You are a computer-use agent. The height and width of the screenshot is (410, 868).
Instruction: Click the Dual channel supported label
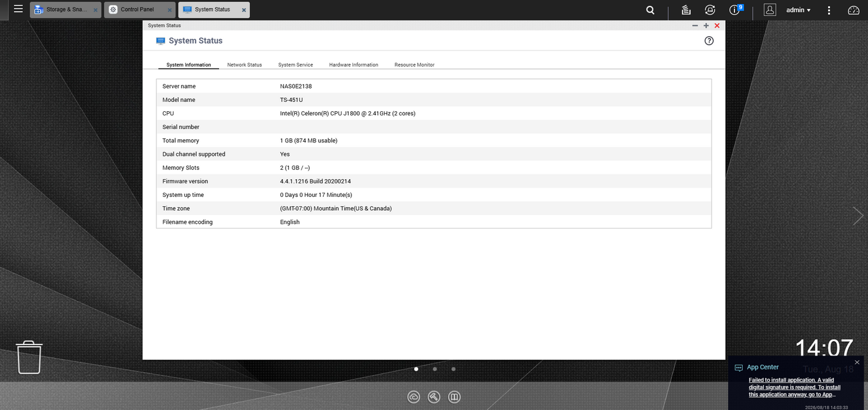(193, 154)
